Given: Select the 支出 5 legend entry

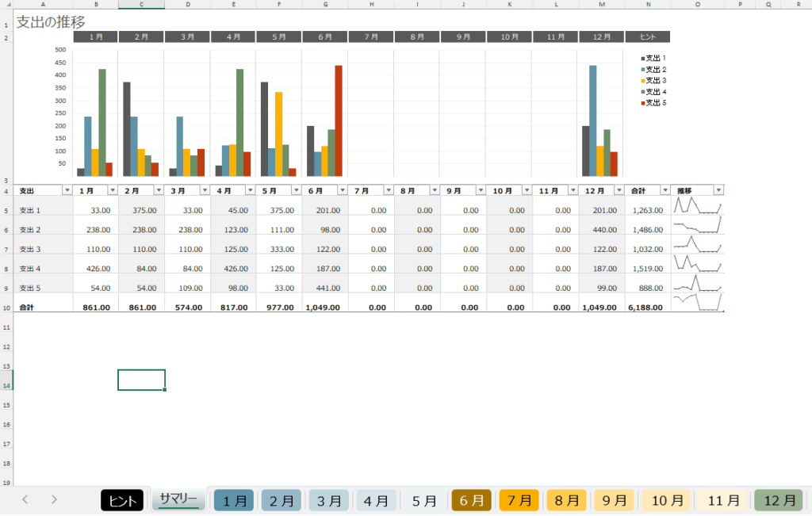Looking at the screenshot, I should click(653, 102).
